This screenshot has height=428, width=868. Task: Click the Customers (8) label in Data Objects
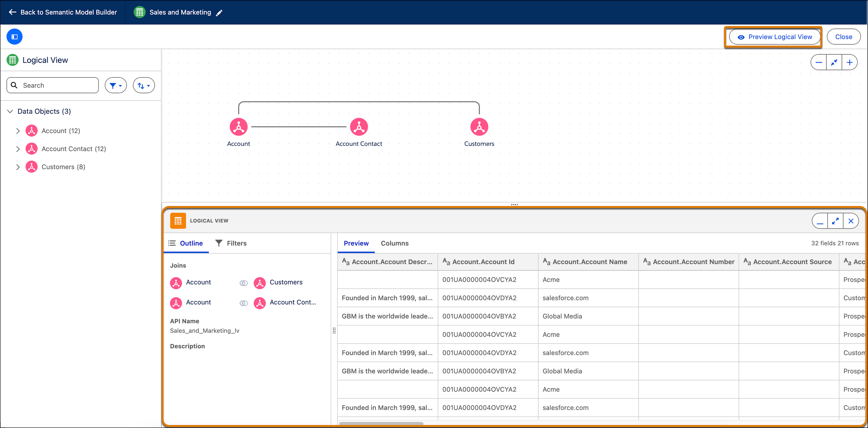pyautogui.click(x=63, y=167)
